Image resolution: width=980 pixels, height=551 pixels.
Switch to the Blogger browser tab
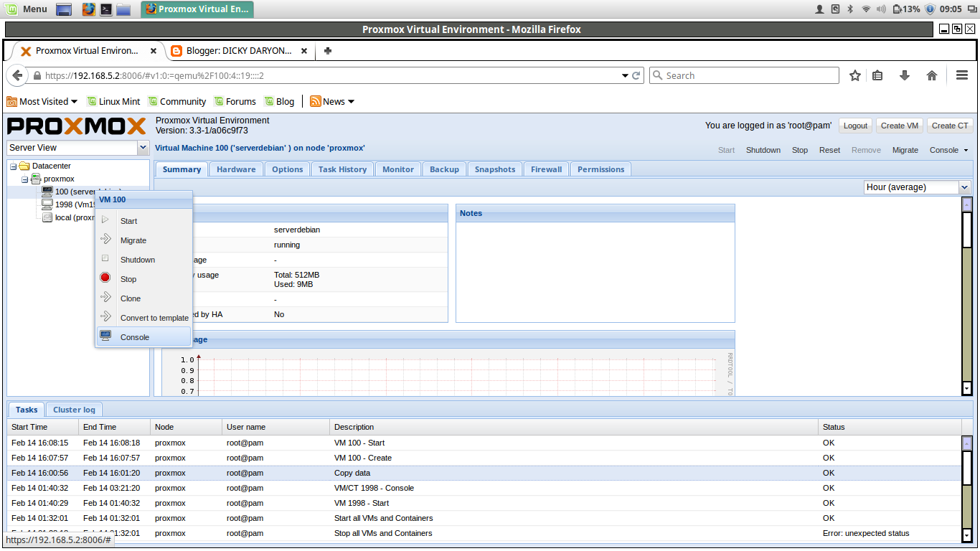pos(239,51)
